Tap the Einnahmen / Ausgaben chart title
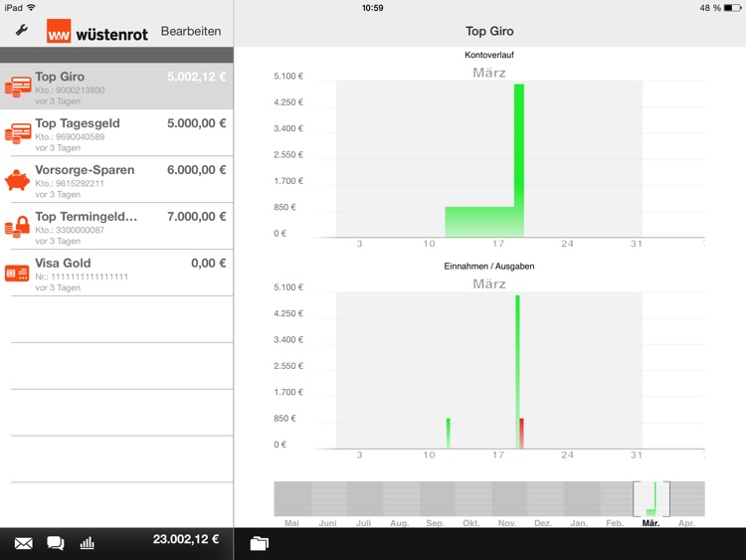The image size is (746, 560). [x=489, y=266]
